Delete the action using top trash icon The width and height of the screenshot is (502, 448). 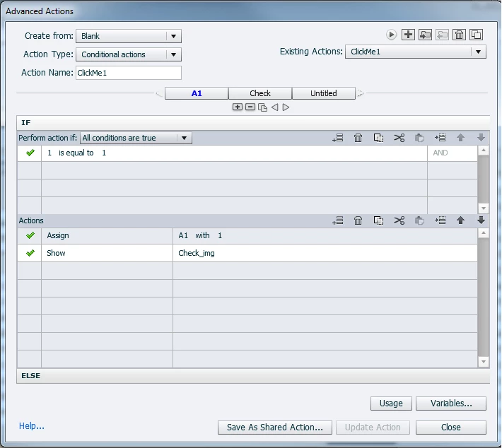tap(459, 35)
